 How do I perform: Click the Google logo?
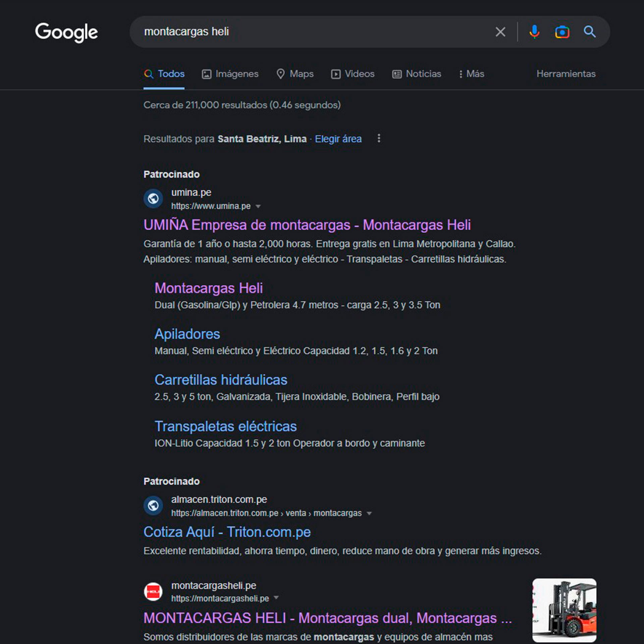pos(66,33)
